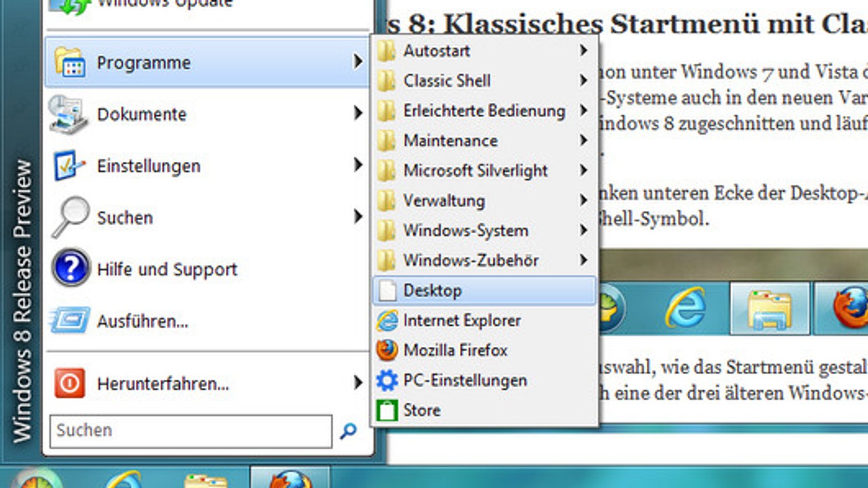Click the PC-Einstellungen gear icon
This screenshot has width=868, height=488.
387,380
